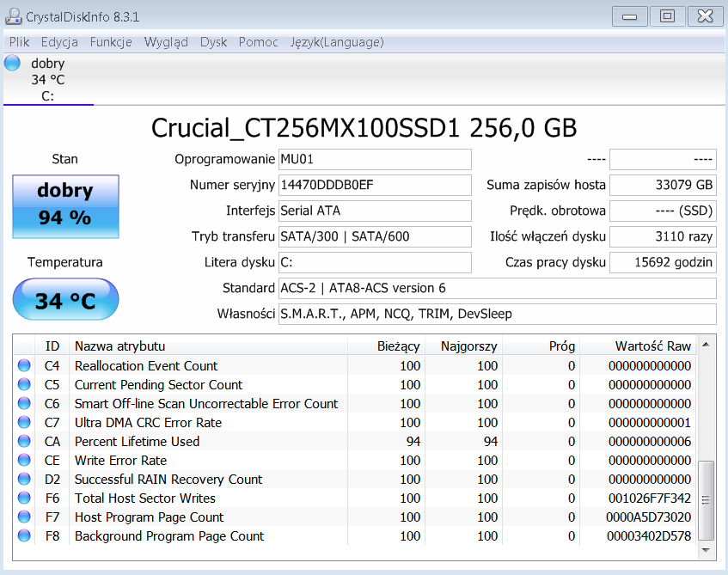Click the attribute list scrollbar thumb
This screenshot has width=728, height=575.
pyautogui.click(x=706, y=500)
